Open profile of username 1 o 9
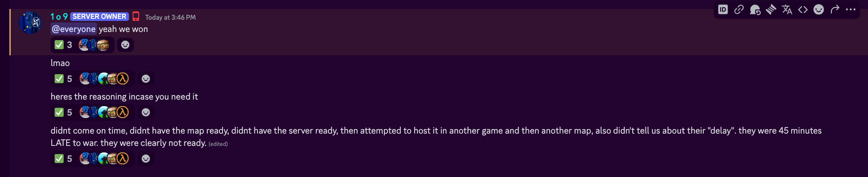 (59, 16)
